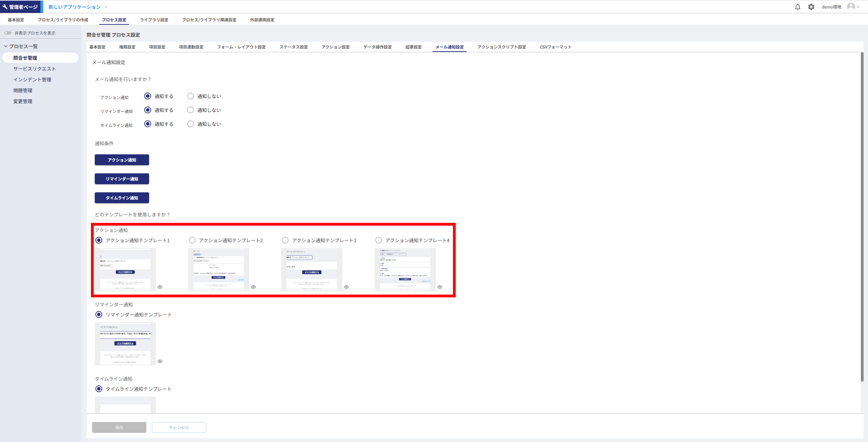The width and height of the screenshot is (868, 442).
Task: Preview Action notification template 2 eye icon
Action: (x=253, y=287)
